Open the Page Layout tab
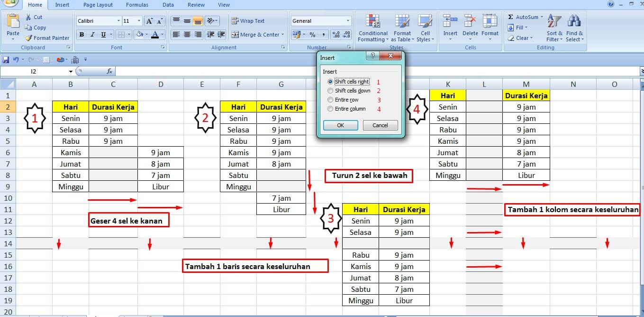The height and width of the screenshot is (317, 644). [98, 5]
